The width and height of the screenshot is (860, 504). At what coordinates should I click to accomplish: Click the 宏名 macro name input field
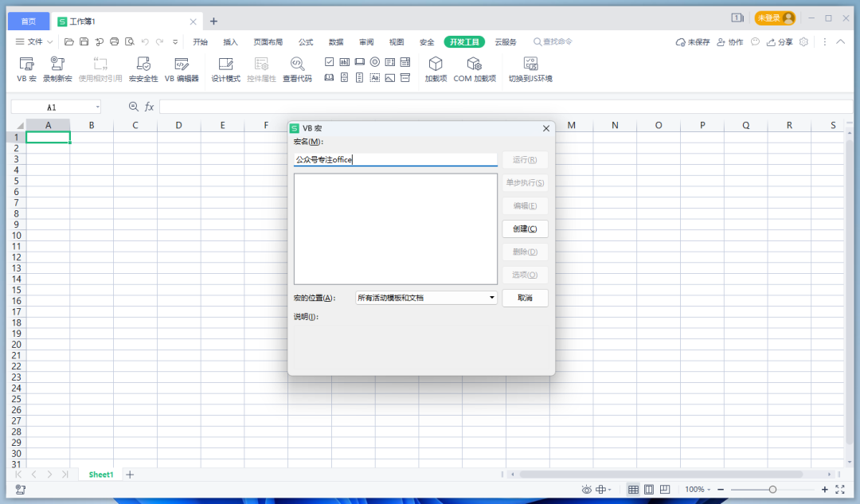click(396, 159)
